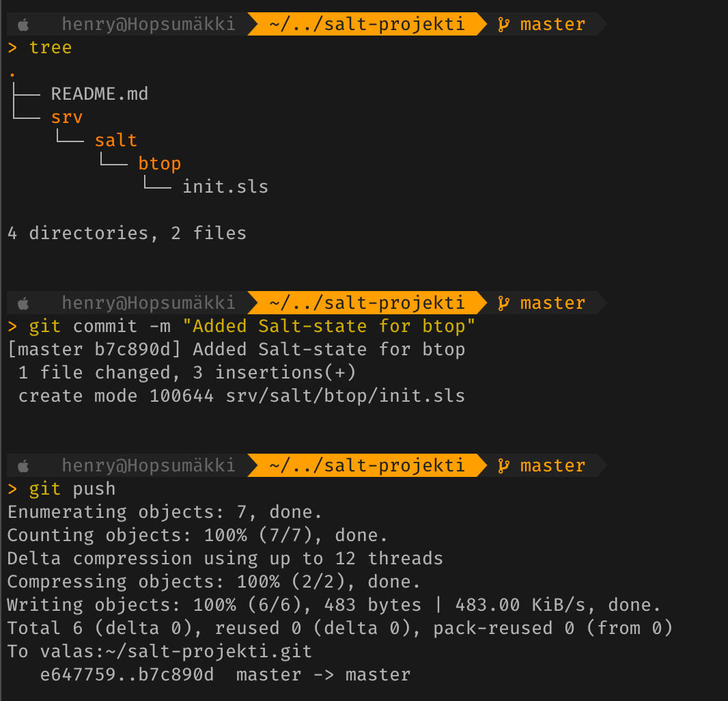Click the e647759..b7c890d commit range
The height and width of the screenshot is (701, 728).
click(126, 675)
